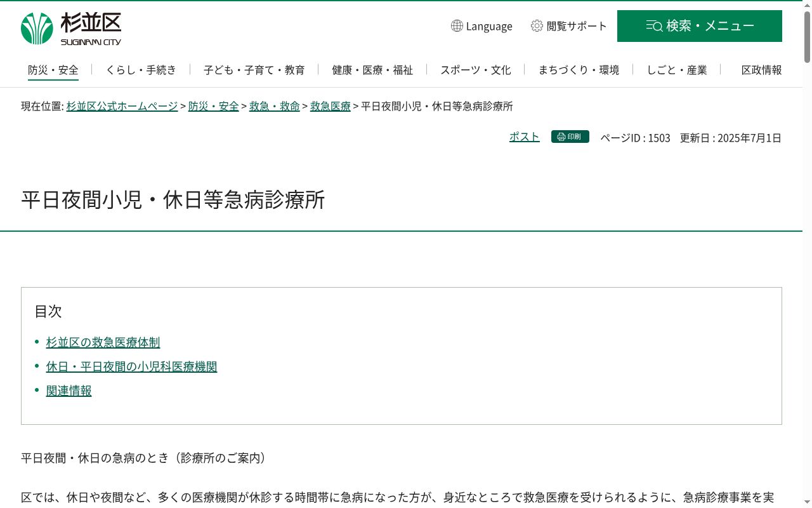This screenshot has height=508, width=812.
Task: Click the 防災・安全 breadcrumb link
Action: 214,107
